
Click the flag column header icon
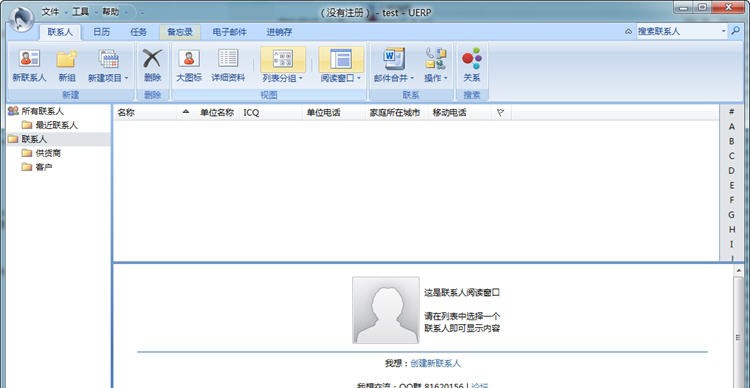pos(500,113)
